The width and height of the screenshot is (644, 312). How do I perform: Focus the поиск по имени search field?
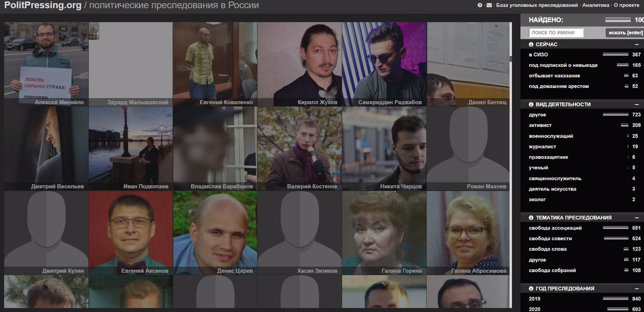[x=556, y=33]
